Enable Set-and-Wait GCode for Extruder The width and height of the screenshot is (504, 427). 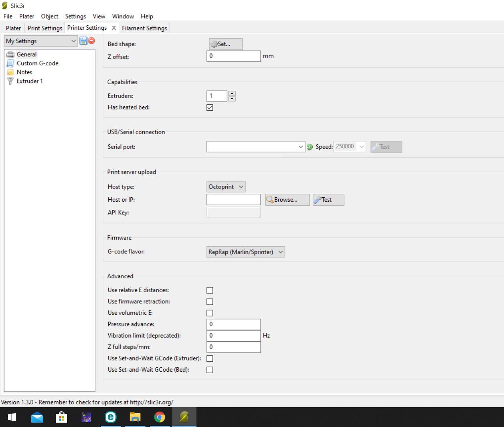210,359
